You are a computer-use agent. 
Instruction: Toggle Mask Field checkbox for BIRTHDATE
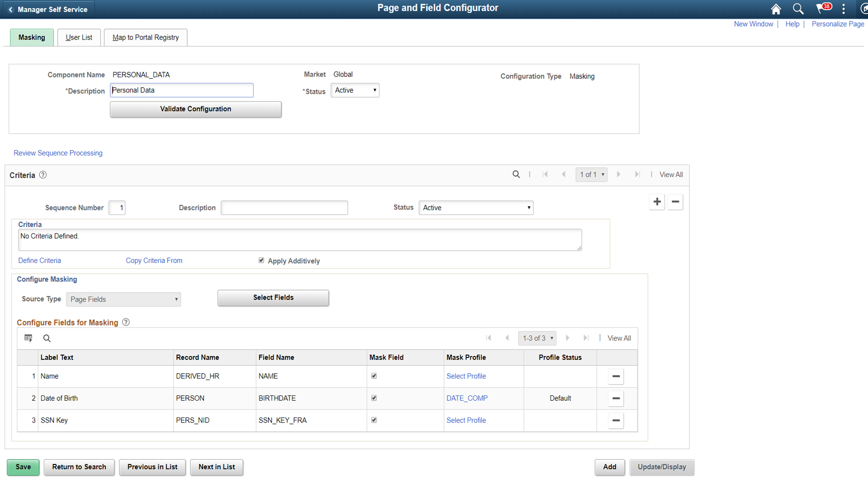pyautogui.click(x=374, y=398)
